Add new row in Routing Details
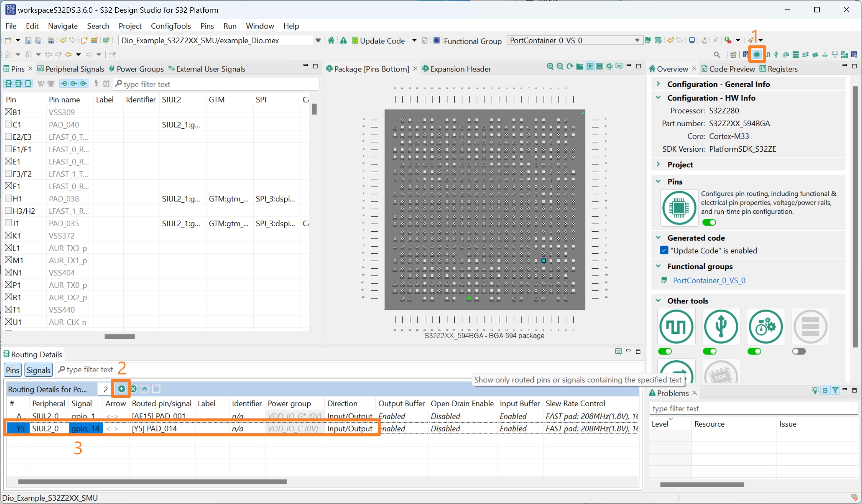This screenshot has height=504, width=862. tap(122, 389)
